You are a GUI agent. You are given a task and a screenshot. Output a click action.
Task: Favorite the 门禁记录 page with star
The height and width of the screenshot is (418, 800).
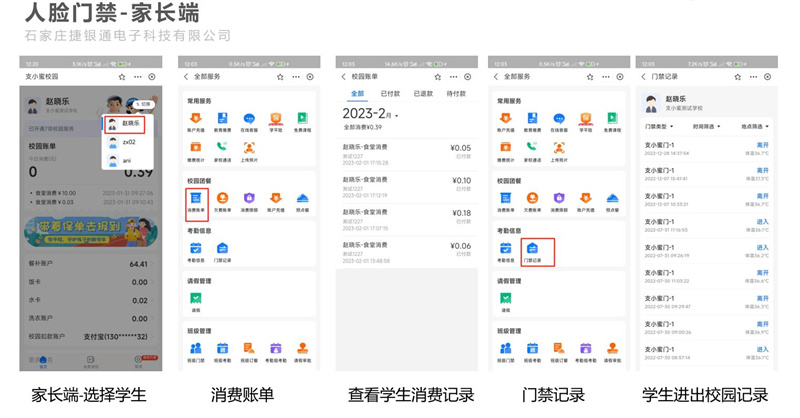pyautogui.click(x=738, y=77)
